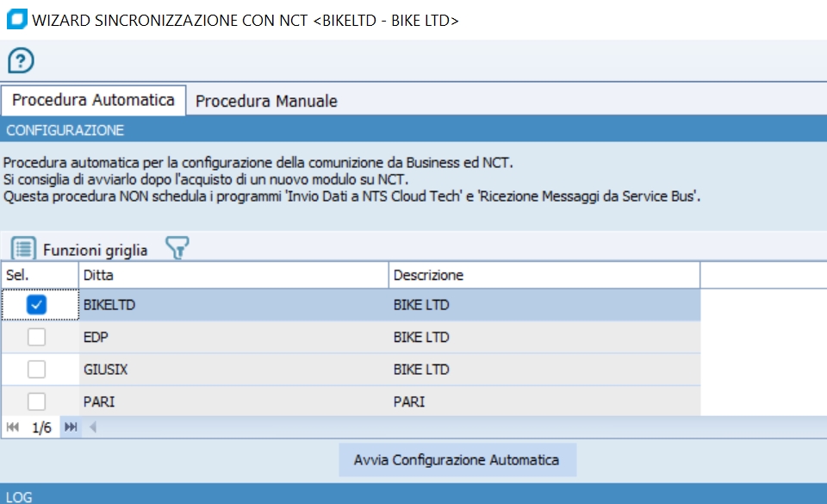Click the Funzioni griglia grid icon
The height and width of the screenshot is (504, 827).
point(23,250)
